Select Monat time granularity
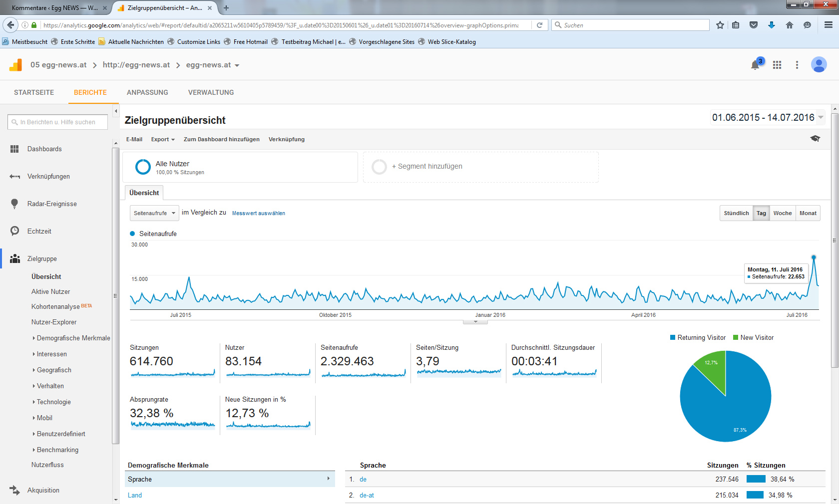This screenshot has width=839, height=504. [808, 213]
